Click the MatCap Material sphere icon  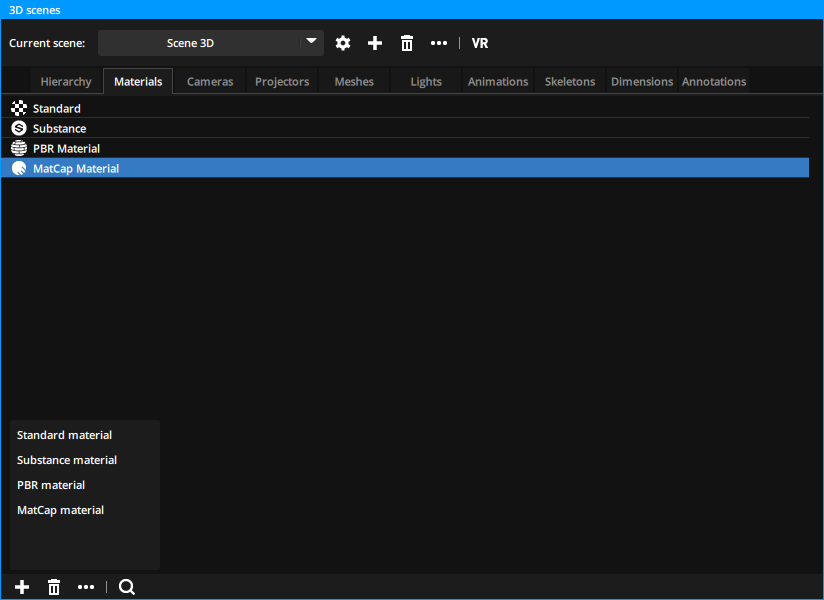coord(19,168)
